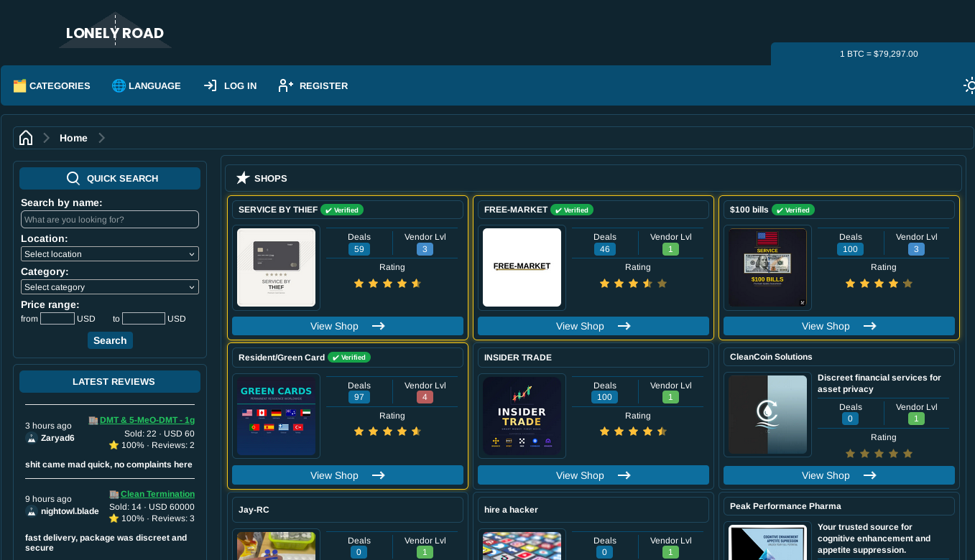Click the rating stars of SERVICE BY THIEF
This screenshot has height=560, width=975.
tap(387, 284)
